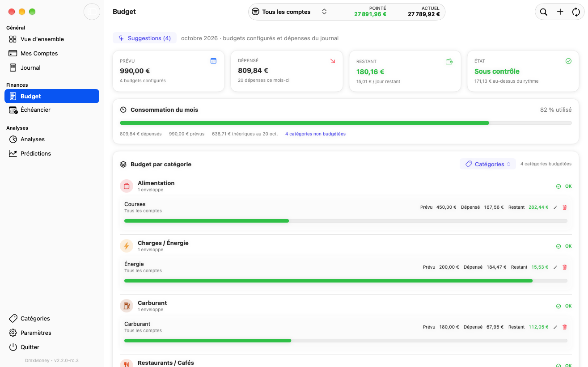
Task: Open Suggestions (4) button
Action: [144, 38]
